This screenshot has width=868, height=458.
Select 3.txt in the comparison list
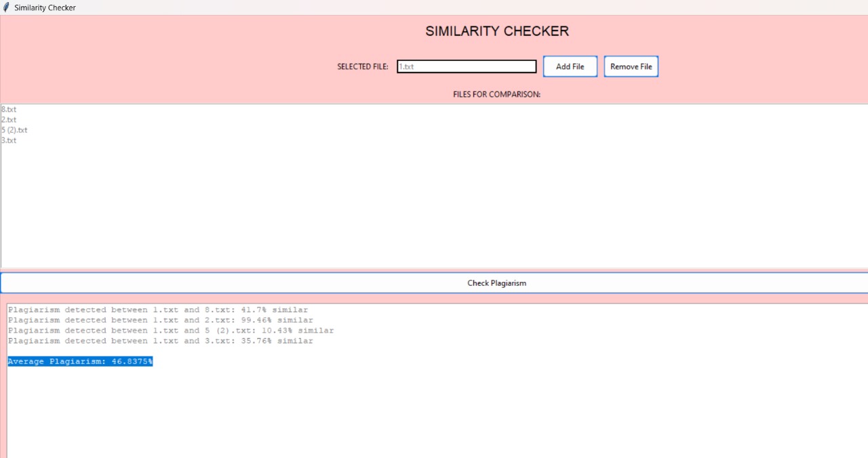tap(9, 140)
